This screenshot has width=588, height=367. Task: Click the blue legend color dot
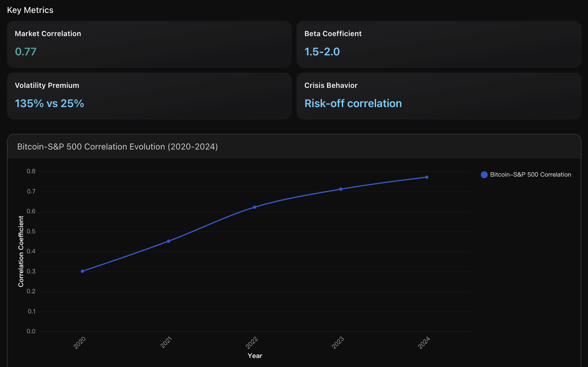[484, 175]
